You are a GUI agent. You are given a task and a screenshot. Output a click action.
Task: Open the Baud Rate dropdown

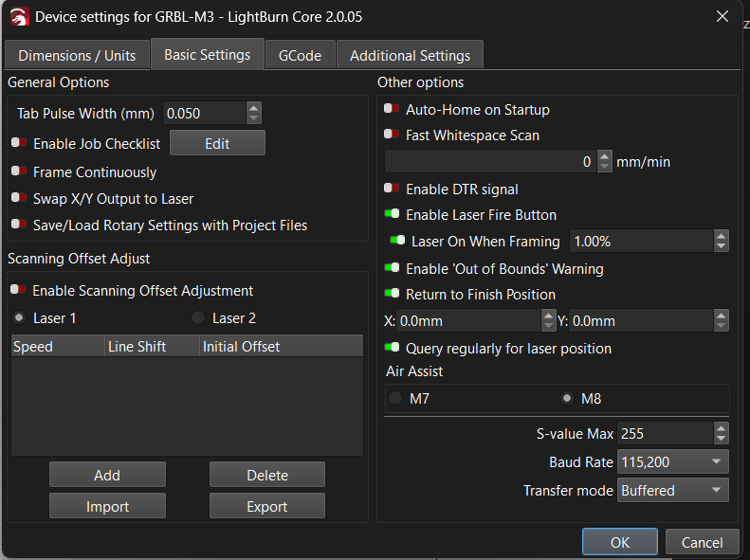tap(672, 462)
